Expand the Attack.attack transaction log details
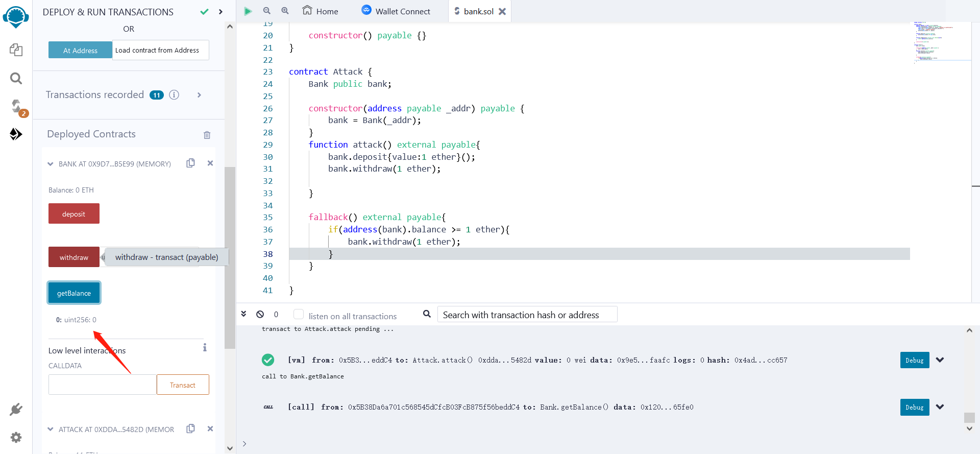Viewport: 980px width, 454px height. (x=940, y=360)
